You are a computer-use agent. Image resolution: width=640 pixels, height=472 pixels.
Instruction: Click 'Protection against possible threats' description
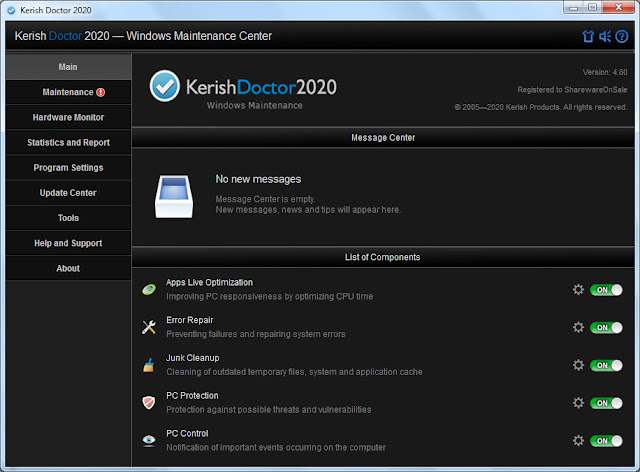pyautogui.click(x=269, y=410)
